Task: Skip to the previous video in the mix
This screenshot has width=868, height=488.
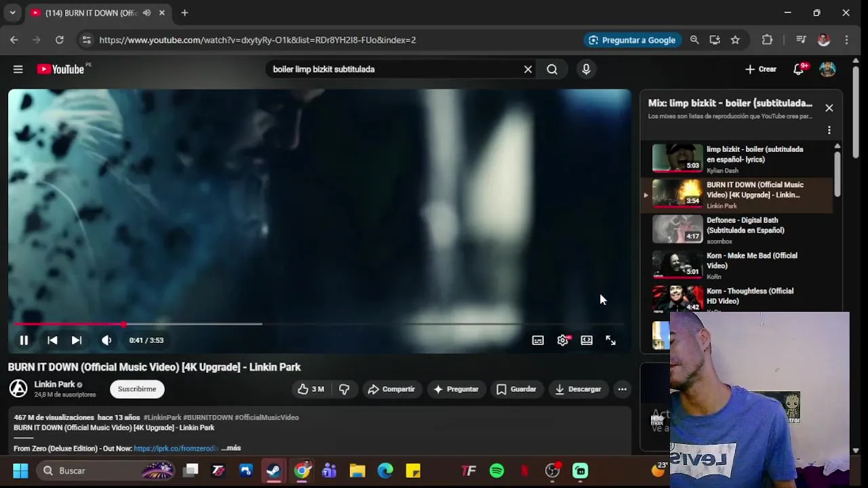Action: (x=52, y=340)
